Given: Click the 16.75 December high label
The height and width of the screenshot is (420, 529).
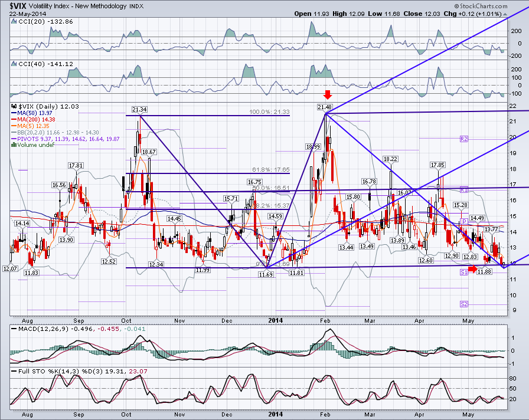Looking at the screenshot, I should pos(254,182).
